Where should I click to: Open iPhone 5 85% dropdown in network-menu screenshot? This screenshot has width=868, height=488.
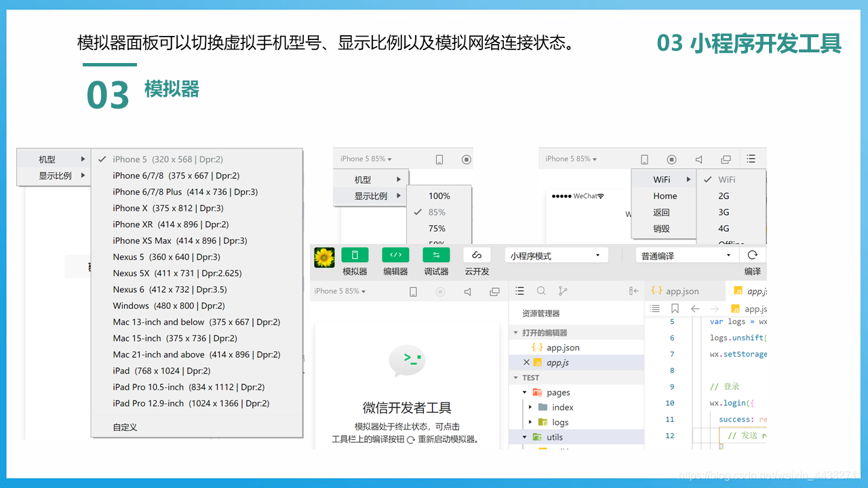[x=571, y=159]
